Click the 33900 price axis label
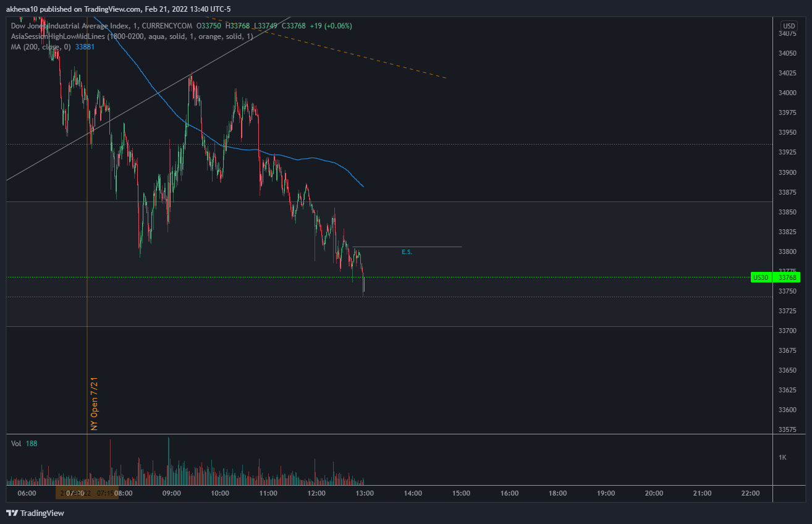 pyautogui.click(x=787, y=172)
